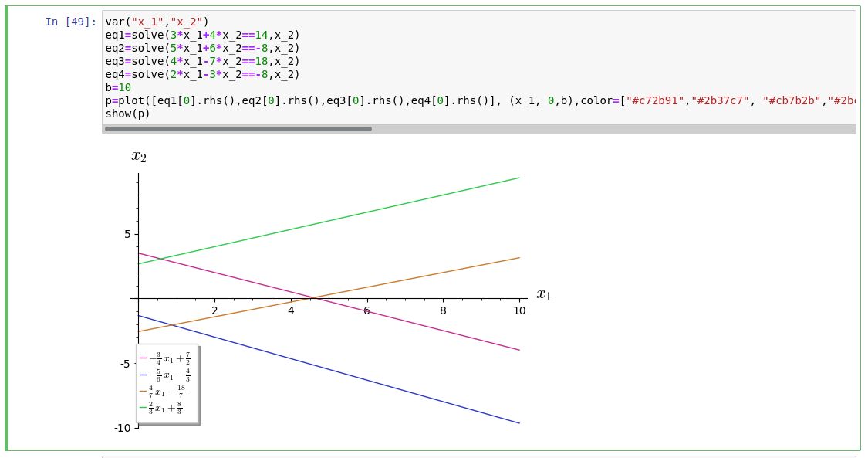
Task: Place cursor on the b=10 line
Action: 118,87
